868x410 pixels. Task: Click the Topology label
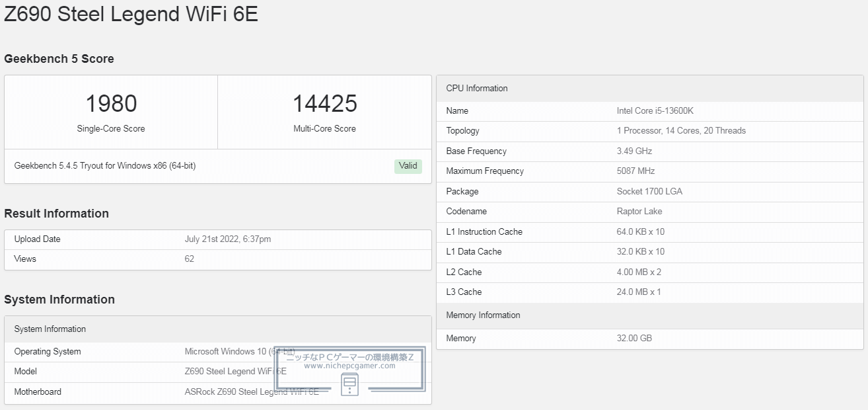pyautogui.click(x=463, y=131)
